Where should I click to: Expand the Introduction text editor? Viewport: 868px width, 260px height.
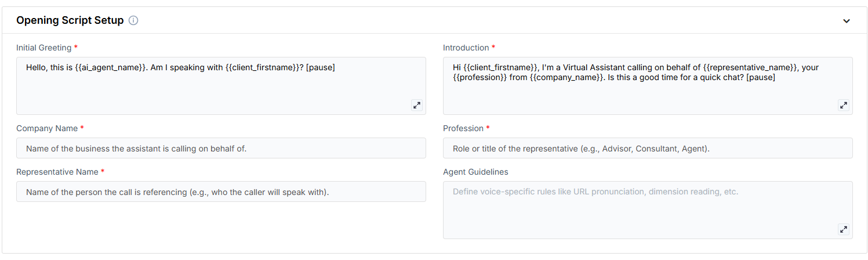tap(843, 105)
